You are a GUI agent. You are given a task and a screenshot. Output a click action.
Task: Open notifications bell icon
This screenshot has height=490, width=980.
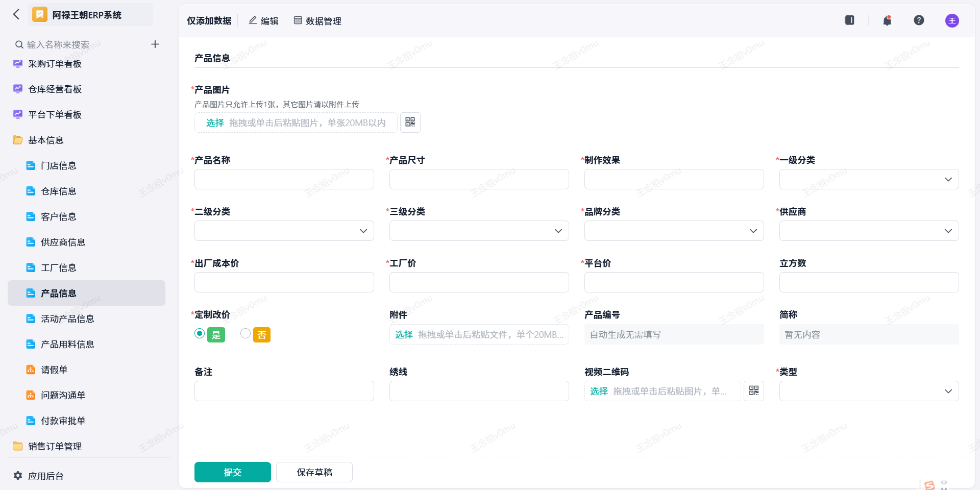click(887, 20)
